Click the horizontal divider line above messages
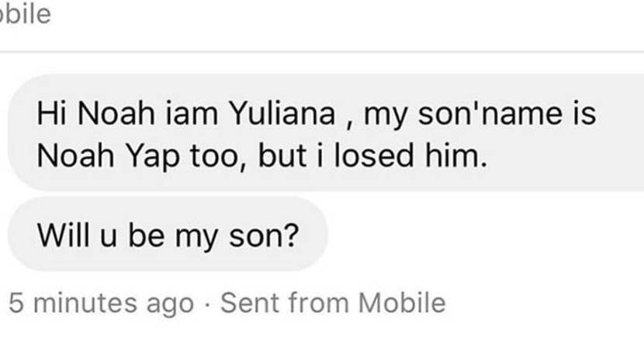This screenshot has width=644, height=363. click(x=322, y=52)
